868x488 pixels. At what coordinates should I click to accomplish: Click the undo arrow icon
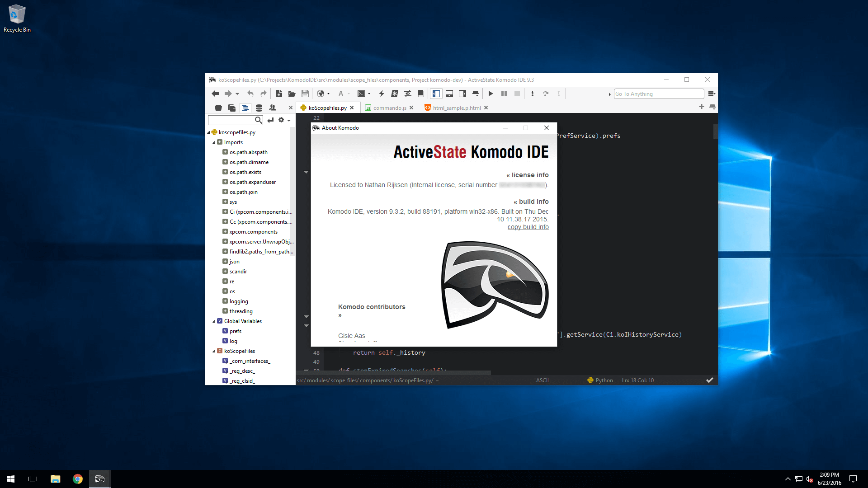pos(250,94)
